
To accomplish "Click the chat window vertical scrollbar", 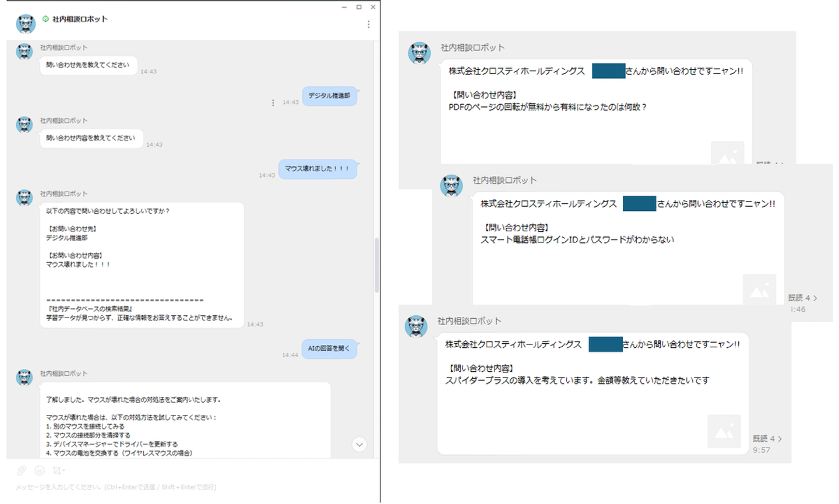I will coord(376,265).
